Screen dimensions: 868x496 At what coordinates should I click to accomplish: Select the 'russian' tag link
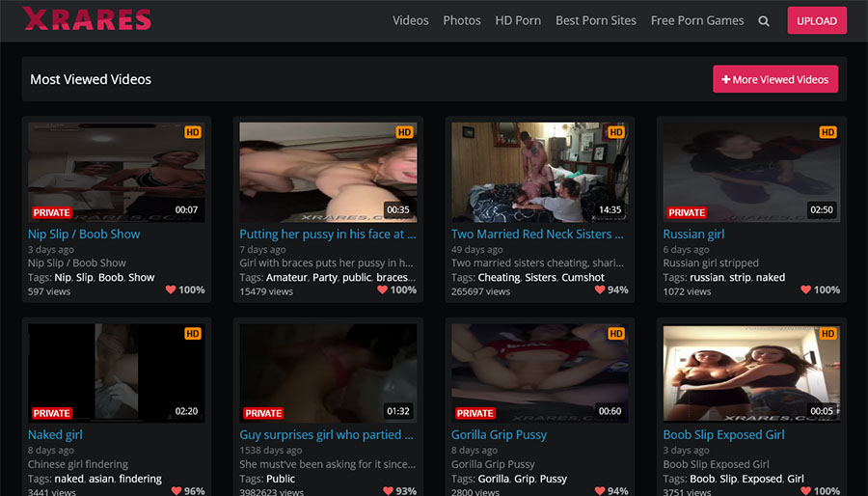pyautogui.click(x=707, y=277)
